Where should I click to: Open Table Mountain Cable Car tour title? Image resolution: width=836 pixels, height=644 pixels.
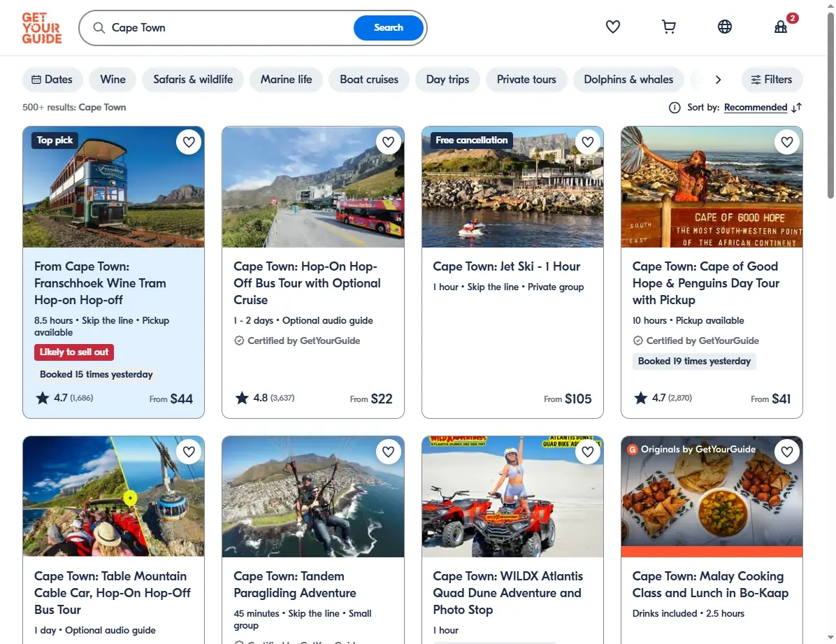(112, 594)
